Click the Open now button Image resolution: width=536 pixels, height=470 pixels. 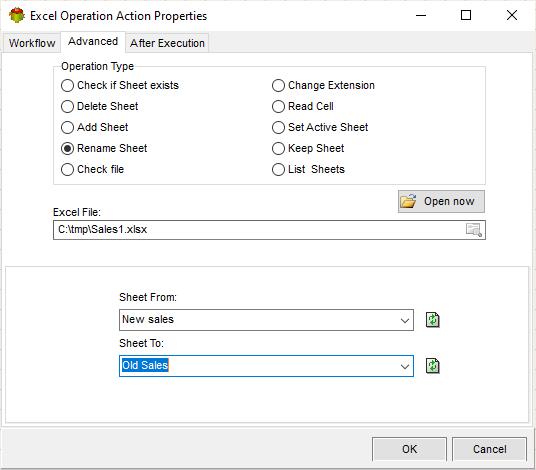pyautogui.click(x=441, y=202)
